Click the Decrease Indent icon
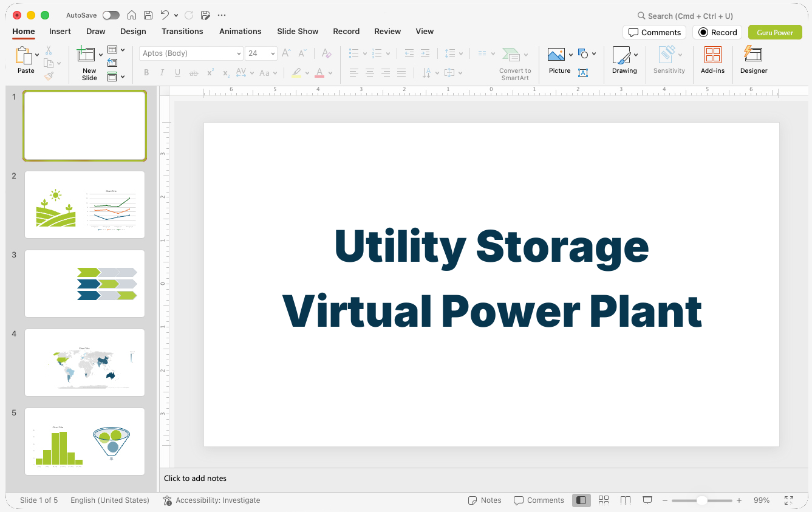This screenshot has width=812, height=512. click(x=409, y=53)
